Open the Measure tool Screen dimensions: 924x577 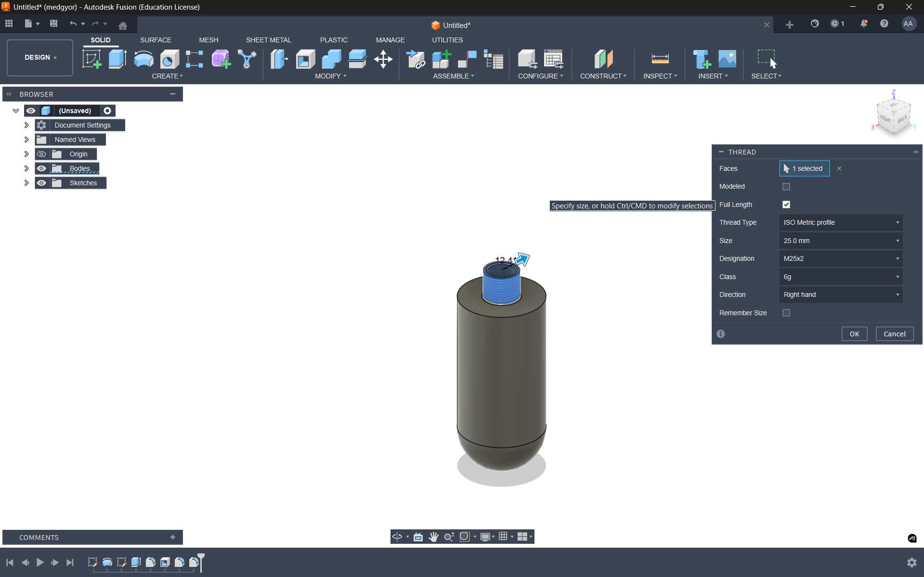point(660,59)
